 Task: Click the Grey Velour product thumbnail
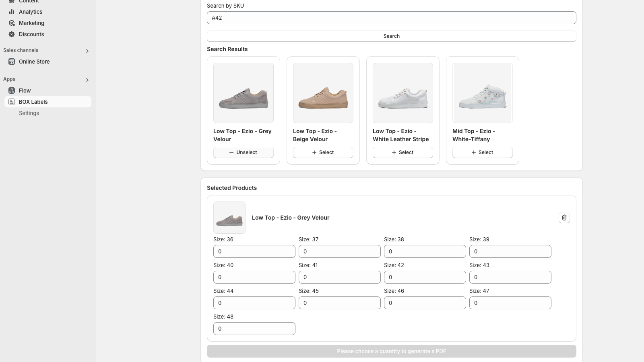coord(229,218)
